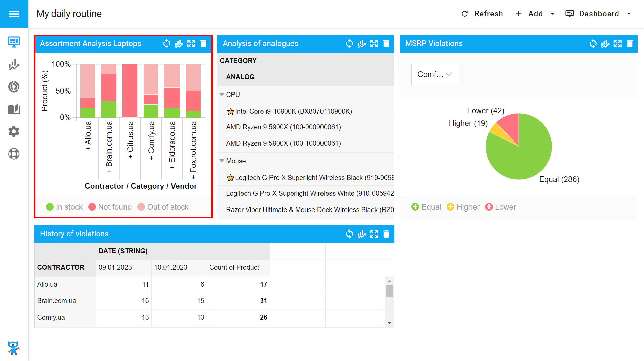The width and height of the screenshot is (644, 361).
Task: Toggle the Higher legend item in MSRP chart
Action: [x=463, y=207]
